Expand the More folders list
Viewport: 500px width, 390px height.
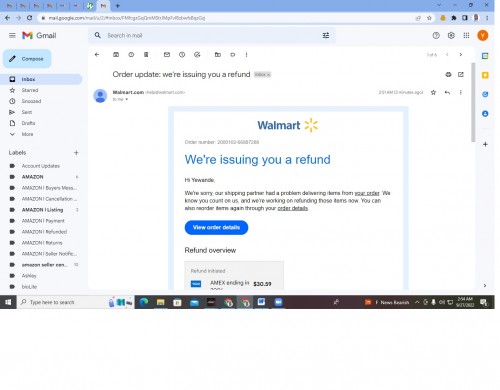point(27,134)
